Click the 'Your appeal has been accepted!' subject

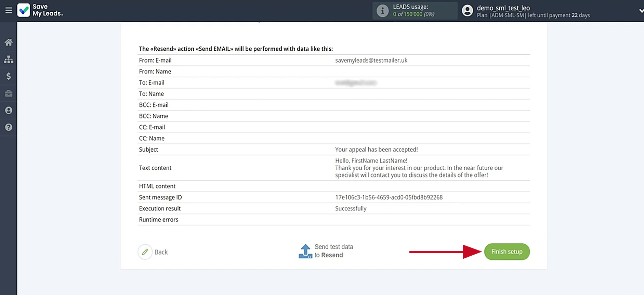377,150
